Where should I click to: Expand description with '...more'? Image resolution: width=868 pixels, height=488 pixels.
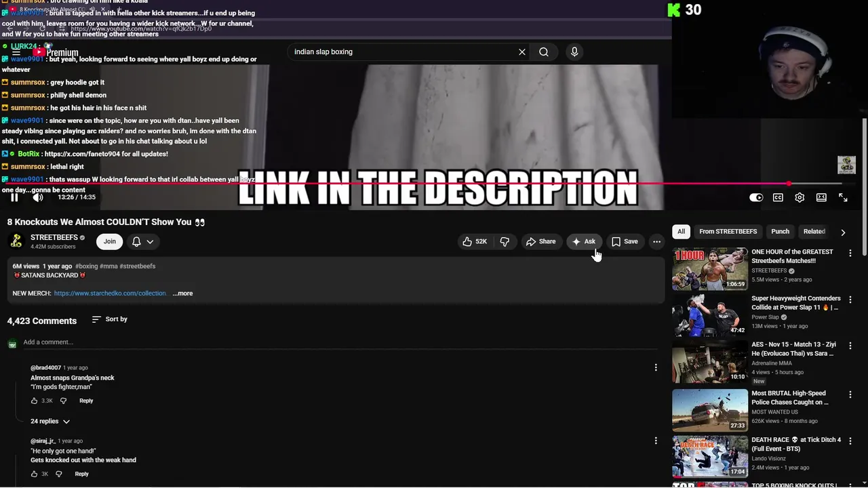click(182, 293)
